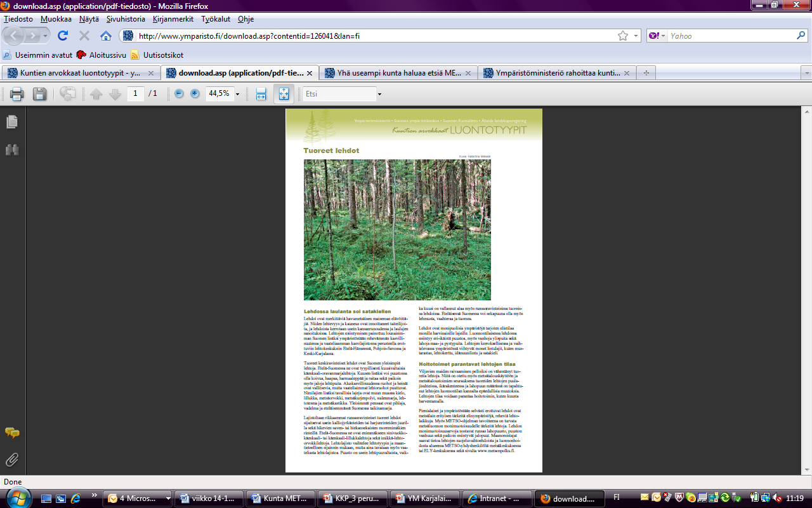The height and width of the screenshot is (508, 812).
Task: Open the Ohje menu
Action: (246, 19)
